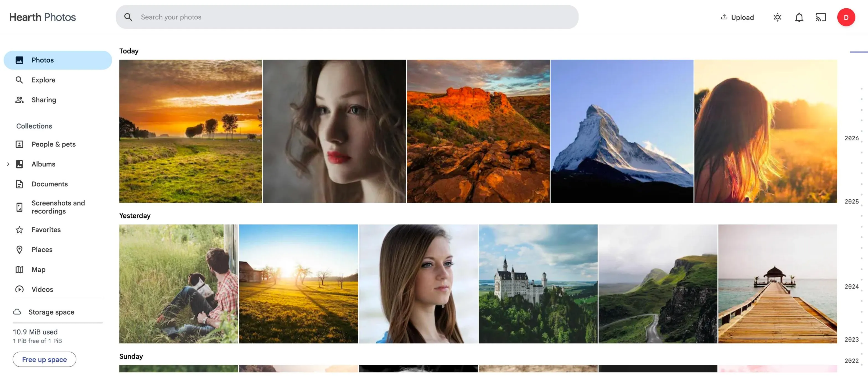Click the cast to screen icon
868x376 pixels.
821,17
